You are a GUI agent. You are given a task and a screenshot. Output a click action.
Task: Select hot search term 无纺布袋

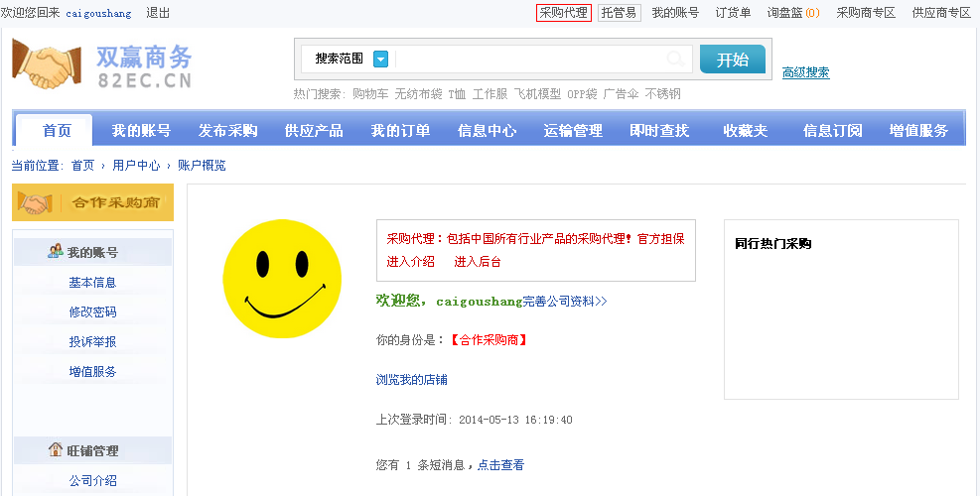418,93
